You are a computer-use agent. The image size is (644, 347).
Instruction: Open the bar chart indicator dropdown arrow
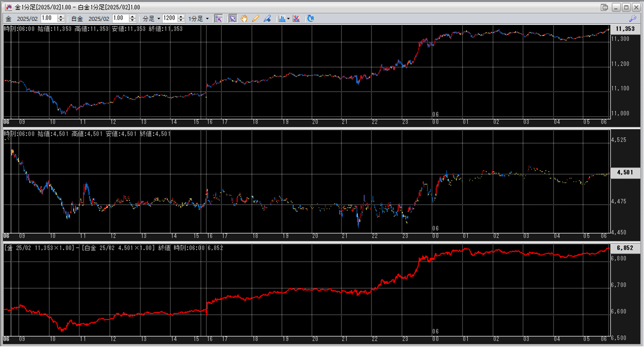click(288, 19)
